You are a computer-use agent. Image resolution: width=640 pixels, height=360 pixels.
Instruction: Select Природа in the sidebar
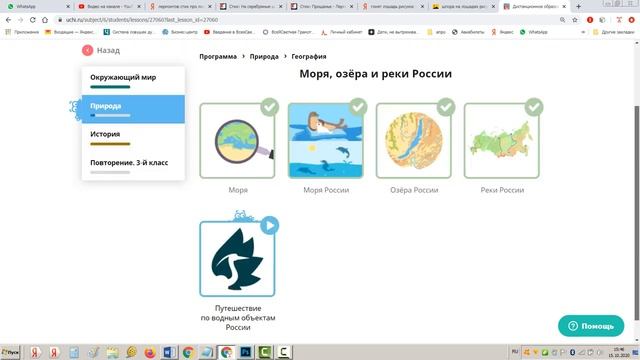click(133, 109)
